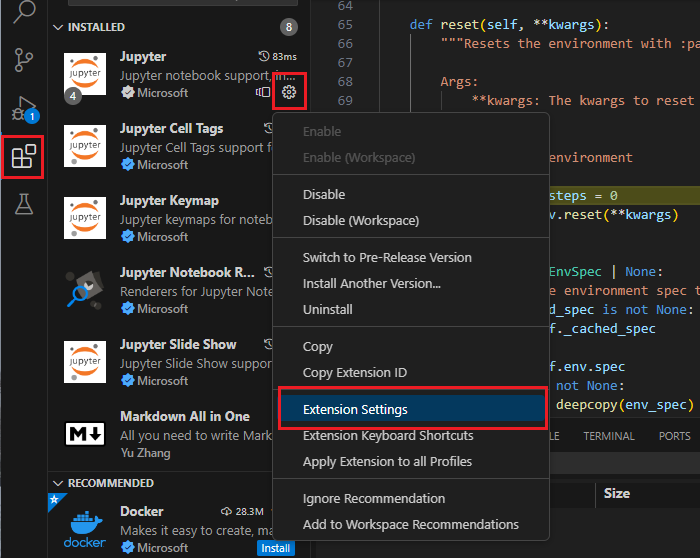Screen dimensions: 700x558
Task: Click the Jupyter Keymap logo
Action: point(85,218)
